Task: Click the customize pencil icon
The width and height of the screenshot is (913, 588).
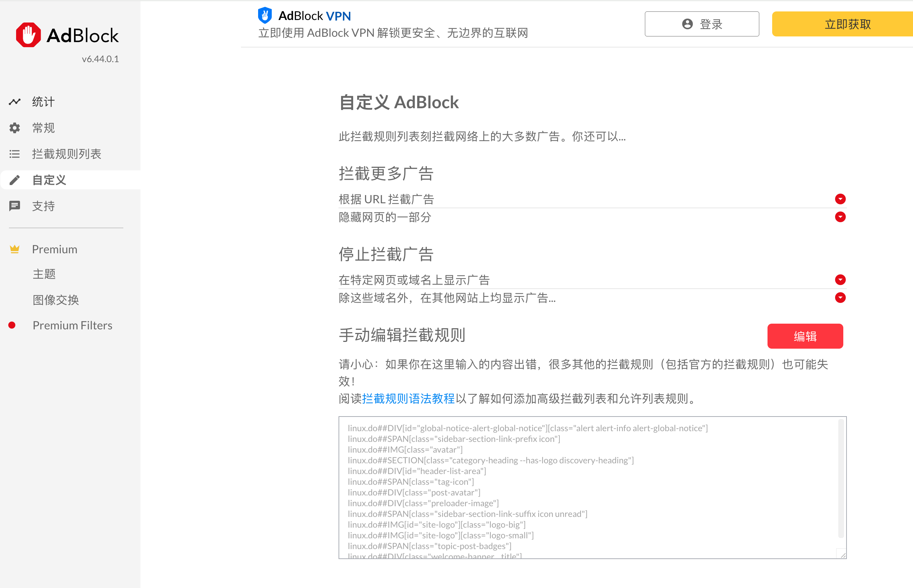Action: pyautogui.click(x=15, y=180)
